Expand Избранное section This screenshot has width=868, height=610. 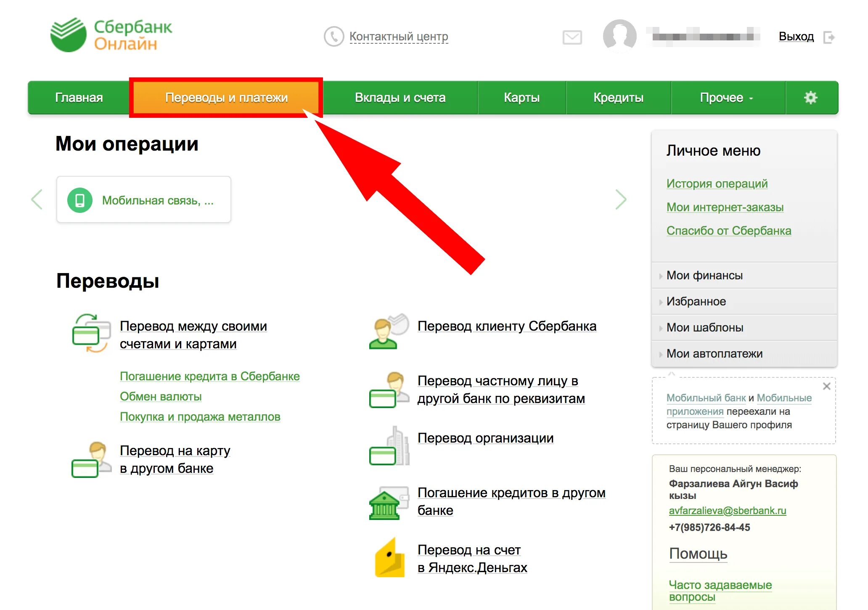[x=744, y=302]
